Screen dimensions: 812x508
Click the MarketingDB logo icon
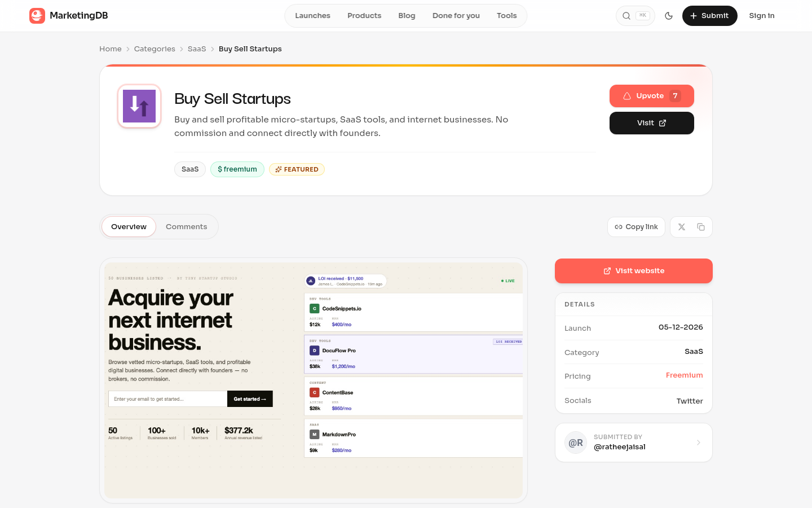[37, 16]
